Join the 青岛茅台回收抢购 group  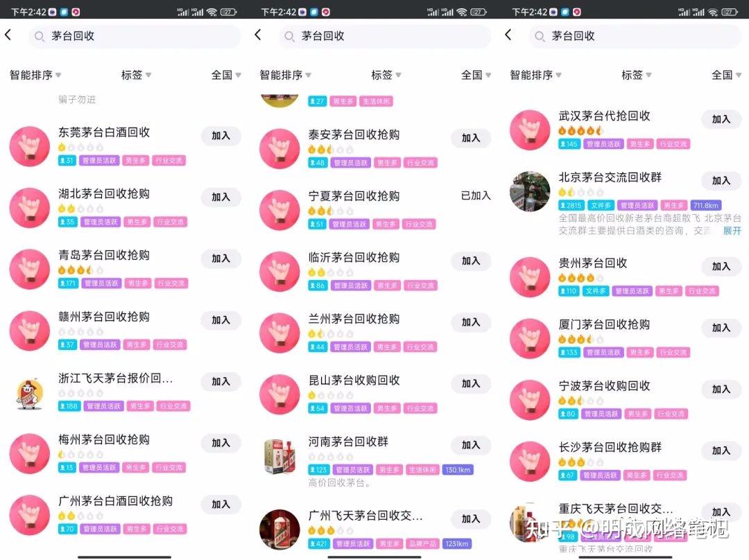pos(221,259)
